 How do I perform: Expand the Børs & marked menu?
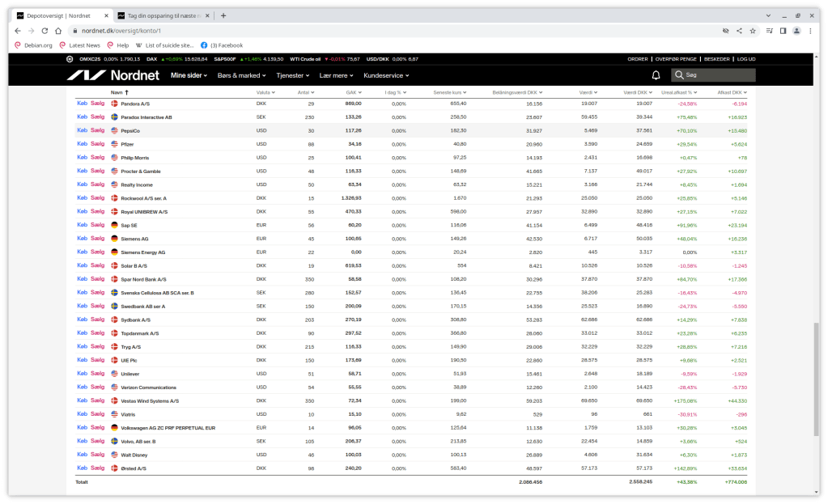(241, 75)
